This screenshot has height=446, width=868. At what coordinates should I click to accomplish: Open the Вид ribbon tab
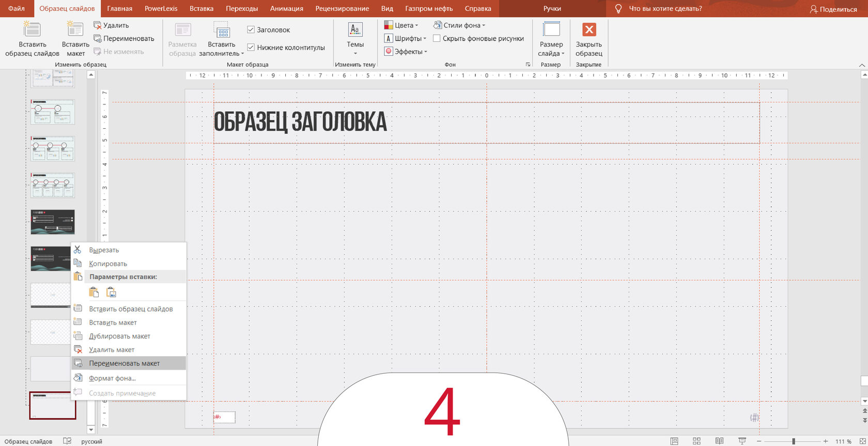(387, 8)
